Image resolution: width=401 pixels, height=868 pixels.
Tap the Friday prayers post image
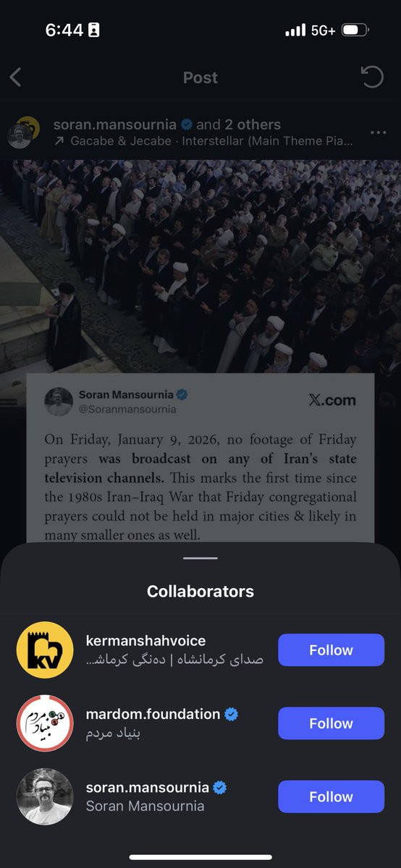point(200,351)
